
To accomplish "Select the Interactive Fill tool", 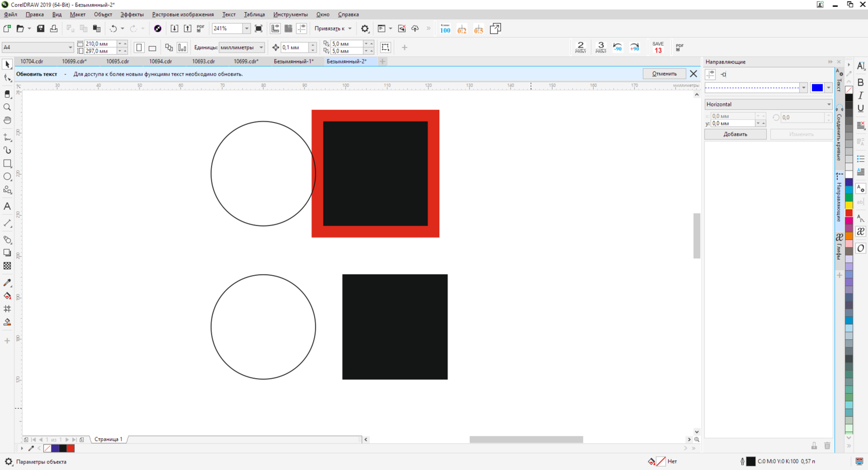I will tap(7, 296).
